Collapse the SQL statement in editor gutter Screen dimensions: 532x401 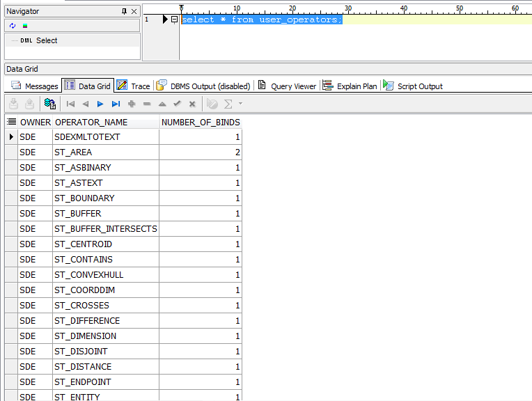[x=174, y=19]
